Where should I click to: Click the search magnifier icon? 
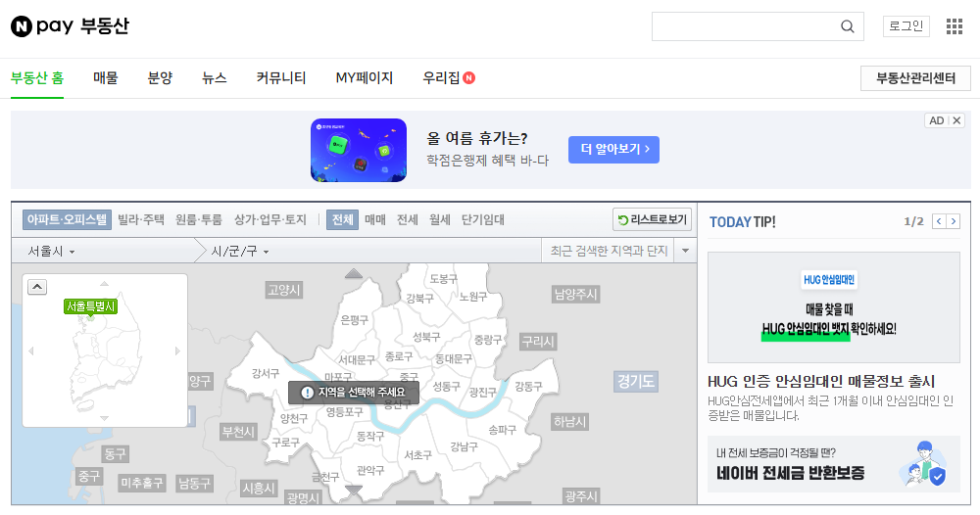847,26
